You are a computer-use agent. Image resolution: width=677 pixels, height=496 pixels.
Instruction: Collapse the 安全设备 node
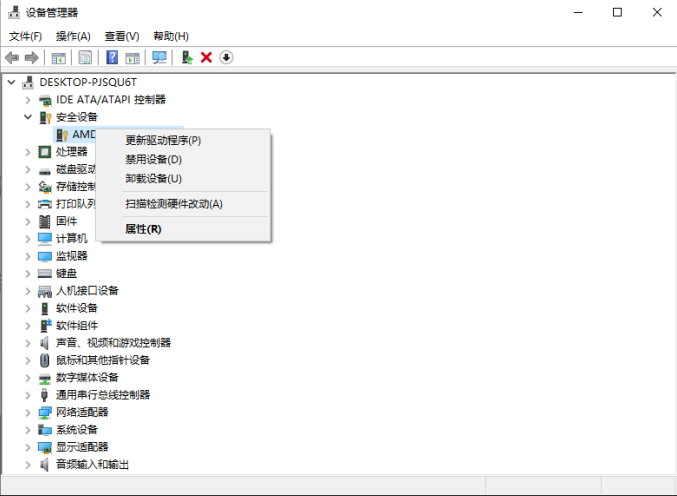tap(28, 117)
